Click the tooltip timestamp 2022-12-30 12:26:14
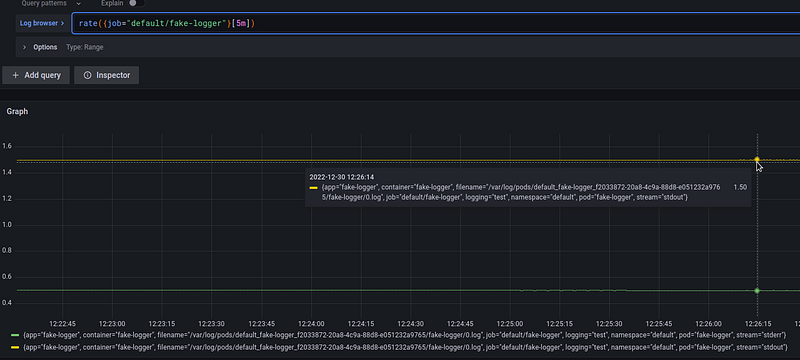 pyautogui.click(x=341, y=177)
